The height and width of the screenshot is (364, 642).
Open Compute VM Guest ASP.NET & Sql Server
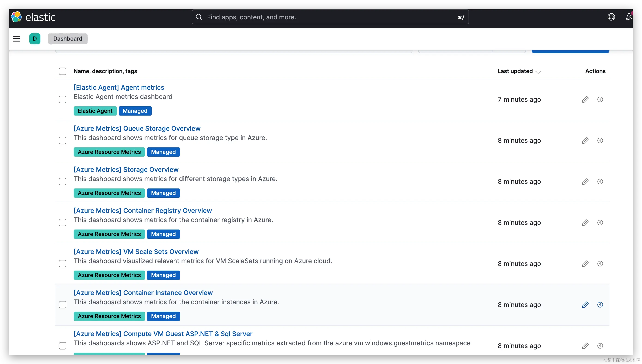click(x=163, y=334)
